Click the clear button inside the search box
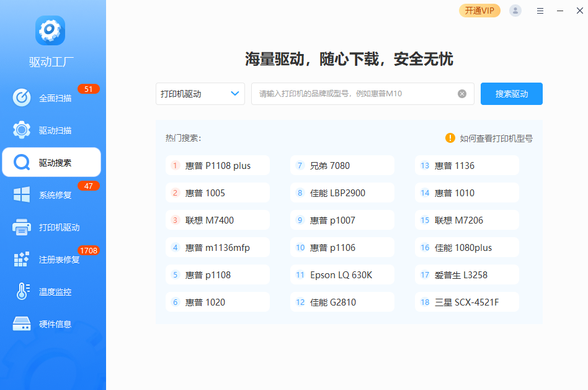The width and height of the screenshot is (588, 390). point(461,93)
